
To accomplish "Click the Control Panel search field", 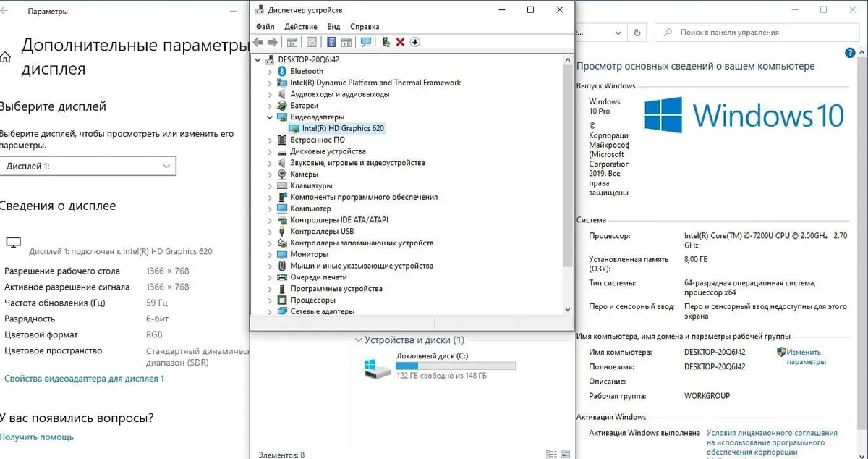I will click(756, 33).
